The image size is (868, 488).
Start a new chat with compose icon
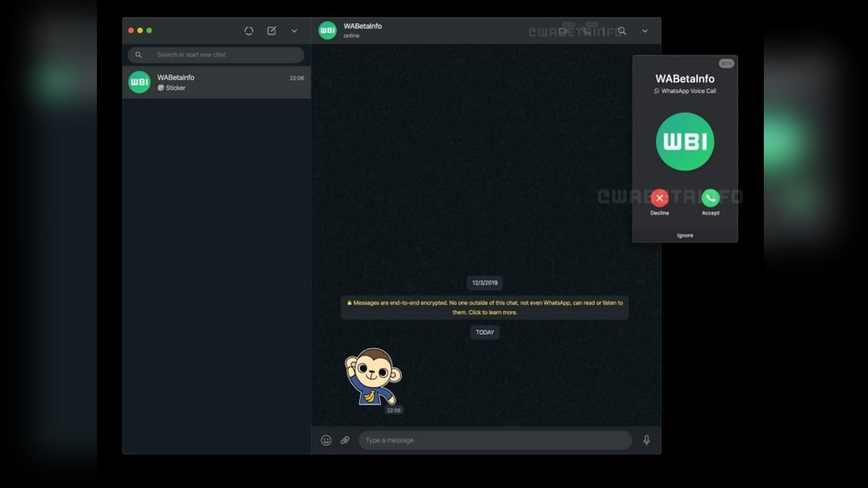[272, 31]
